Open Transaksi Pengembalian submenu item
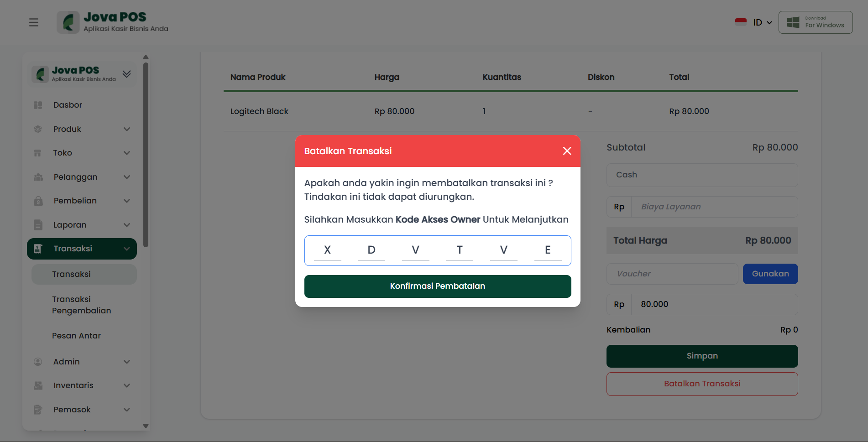The height and width of the screenshot is (442, 868). (81, 305)
